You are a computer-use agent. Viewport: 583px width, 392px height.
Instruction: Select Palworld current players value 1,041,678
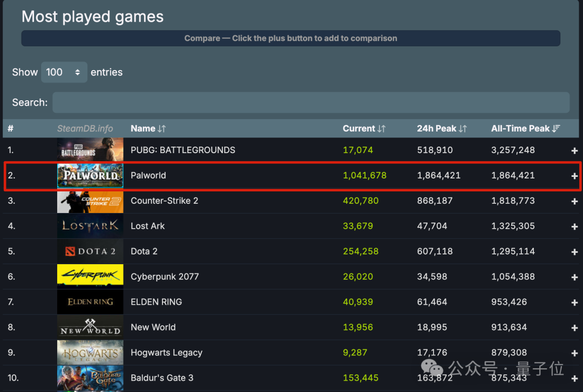[364, 175]
